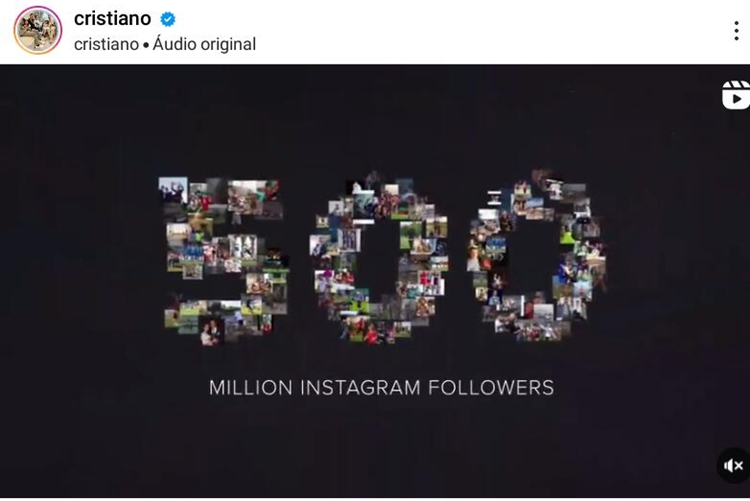Click the photo collage digit 5
750x501 pixels.
pyautogui.click(x=223, y=261)
